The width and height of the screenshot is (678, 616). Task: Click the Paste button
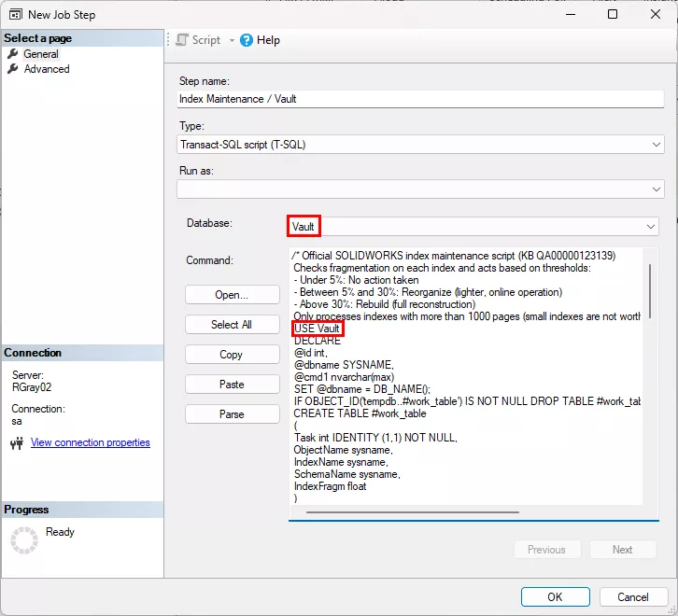pyautogui.click(x=233, y=385)
